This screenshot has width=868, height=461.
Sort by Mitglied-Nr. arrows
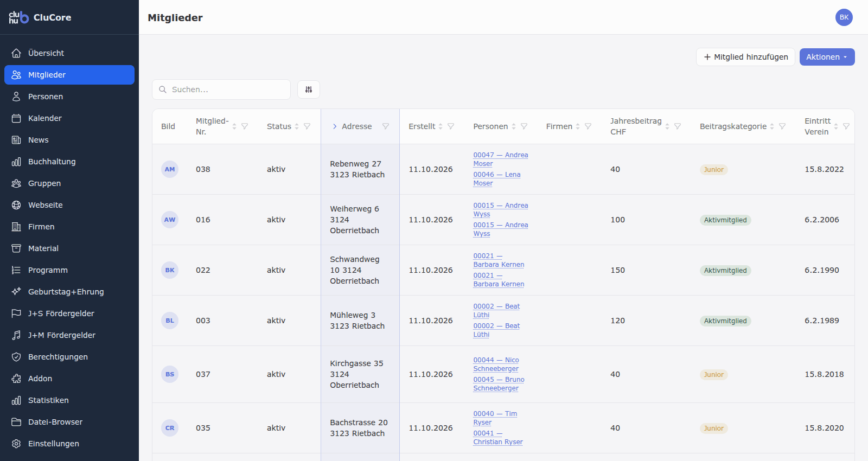pos(234,126)
